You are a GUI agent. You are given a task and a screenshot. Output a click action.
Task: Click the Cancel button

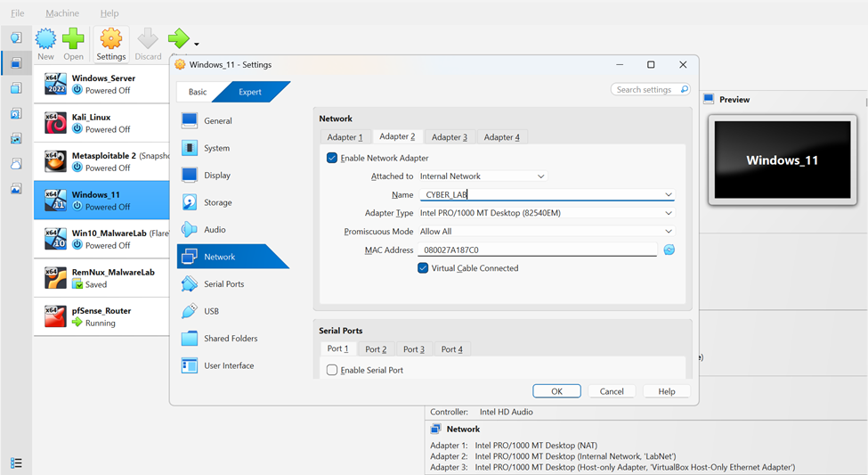point(612,391)
